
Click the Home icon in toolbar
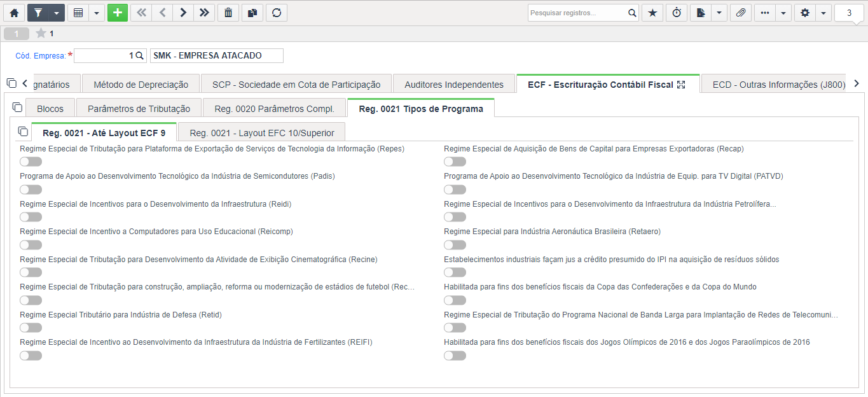14,13
